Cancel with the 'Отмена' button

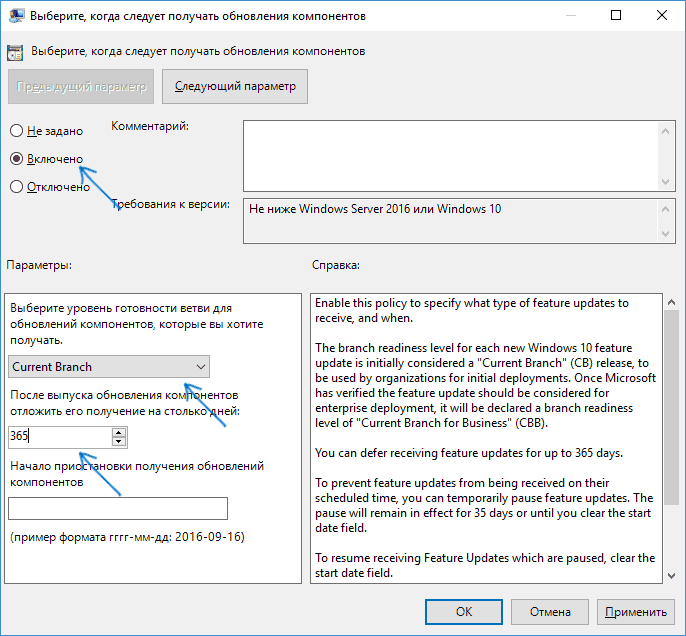coord(550,612)
